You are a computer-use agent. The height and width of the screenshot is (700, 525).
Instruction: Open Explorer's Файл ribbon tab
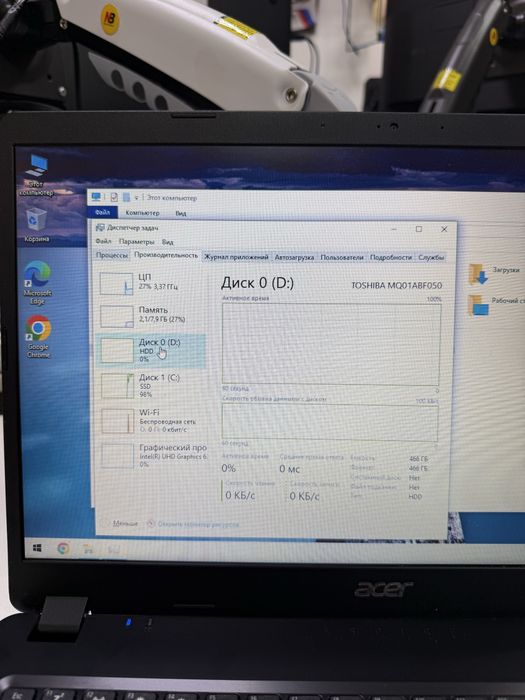pyautogui.click(x=102, y=212)
